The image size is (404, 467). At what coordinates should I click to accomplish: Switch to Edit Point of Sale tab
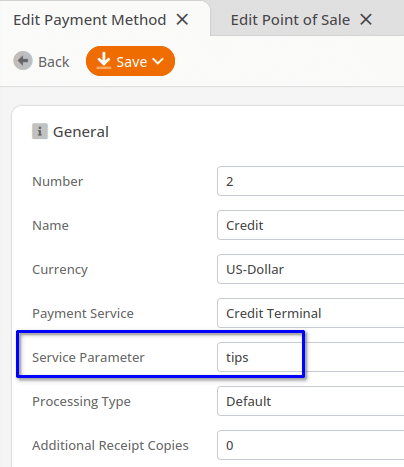coord(290,20)
